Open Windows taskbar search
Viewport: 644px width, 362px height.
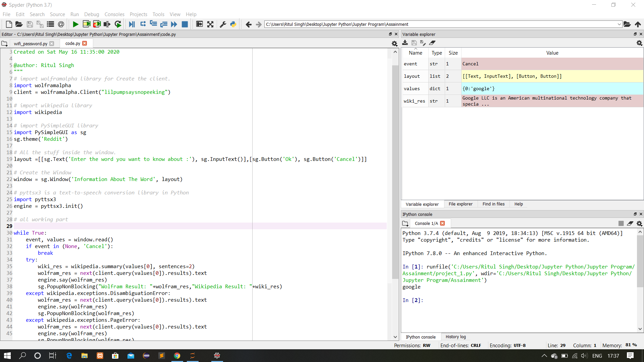point(22,356)
